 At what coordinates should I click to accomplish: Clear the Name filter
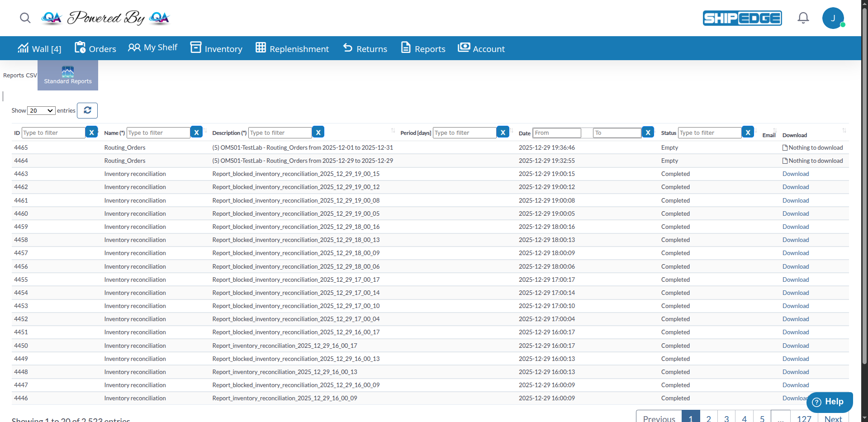(196, 132)
